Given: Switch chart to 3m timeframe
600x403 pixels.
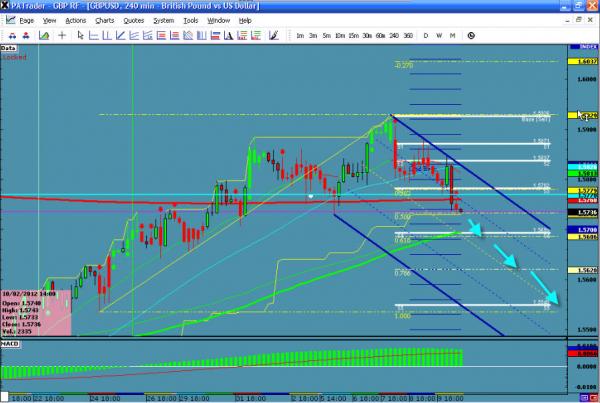Looking at the screenshot, I should pos(313,36).
